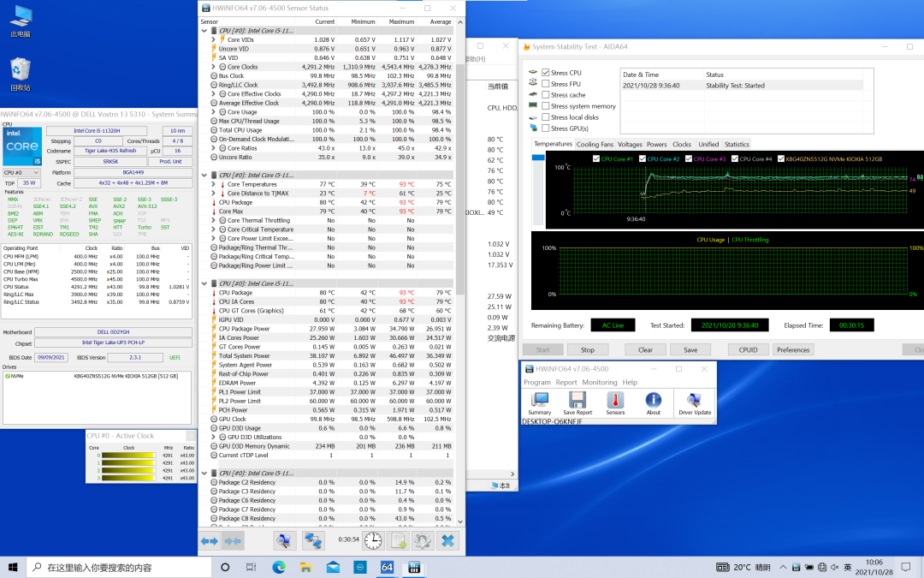
Task: Open Microsoft Edge from the taskbar
Action: tap(279, 568)
